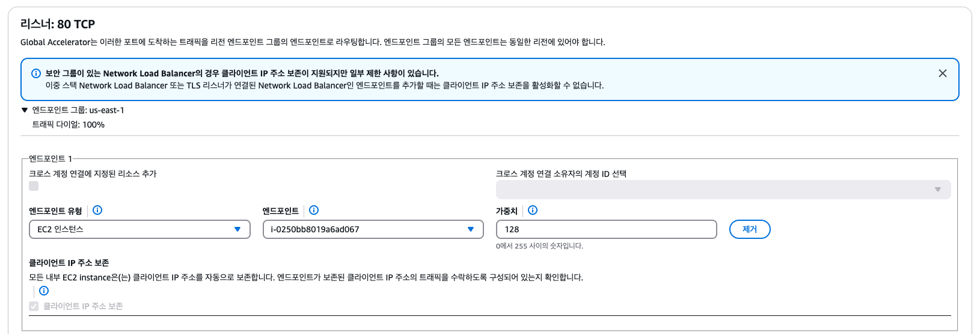Viewport: 980px width, 334px height.
Task: Click the info icon under 클라이언트 IP 주소 보존 description
Action: point(44,291)
